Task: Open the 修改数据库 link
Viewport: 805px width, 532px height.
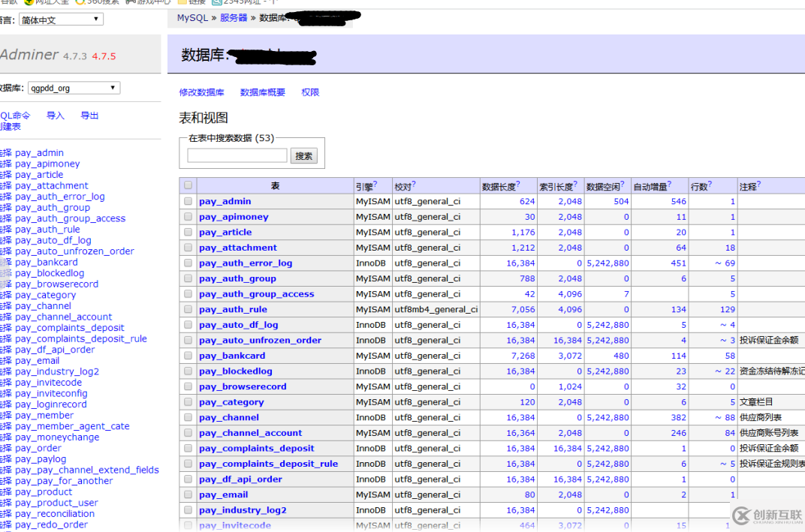Action: [202, 92]
